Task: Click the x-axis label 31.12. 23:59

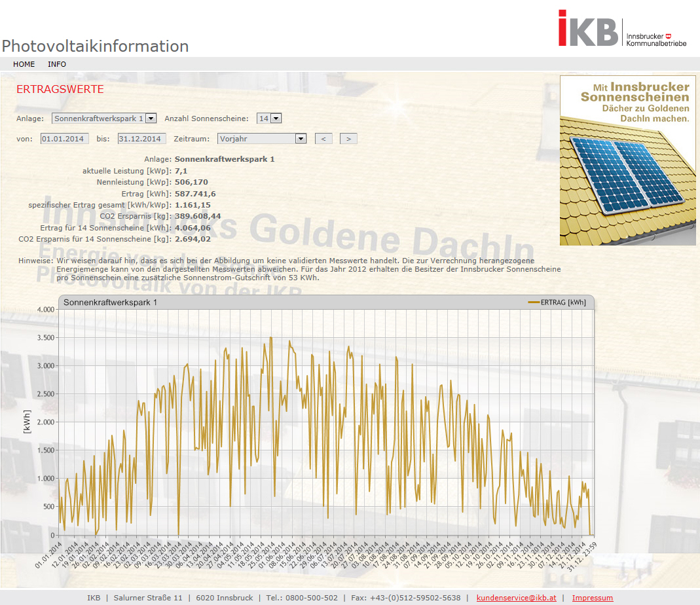Action: (582, 557)
